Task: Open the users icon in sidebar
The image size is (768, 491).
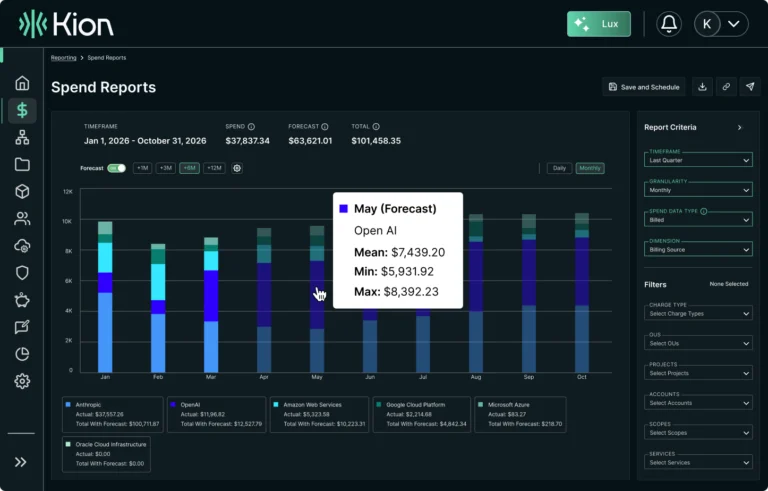Action: click(x=22, y=219)
